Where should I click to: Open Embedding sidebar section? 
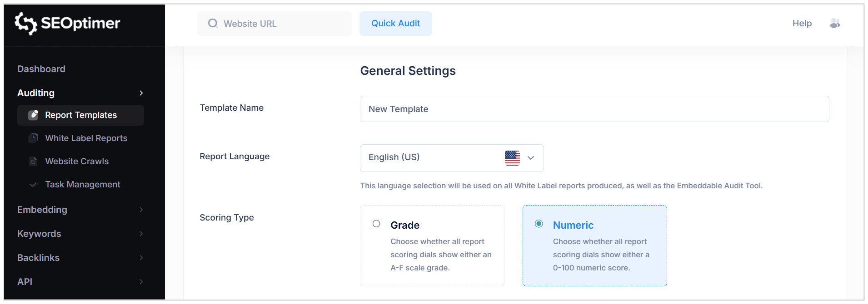42,210
